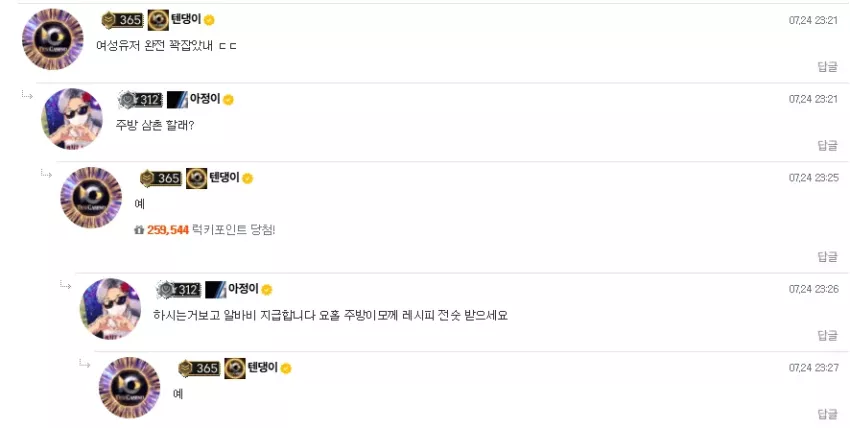The height and width of the screenshot is (428, 850).
Task: Click 아정이's avatar on 주방 삼촌 할래 comment
Action: [72, 119]
